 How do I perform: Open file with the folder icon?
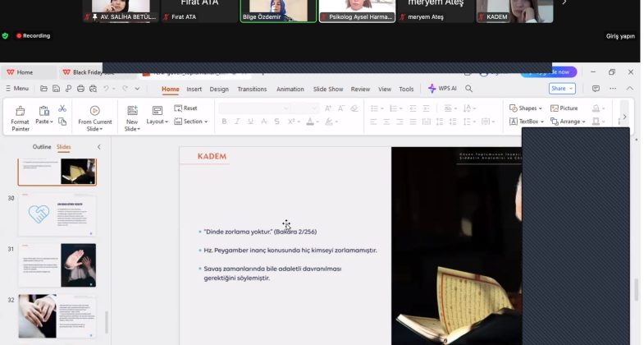coord(43,89)
